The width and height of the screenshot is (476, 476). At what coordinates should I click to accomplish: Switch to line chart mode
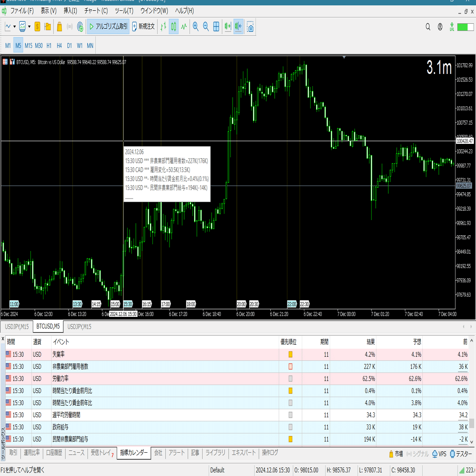pyautogui.click(x=184, y=27)
